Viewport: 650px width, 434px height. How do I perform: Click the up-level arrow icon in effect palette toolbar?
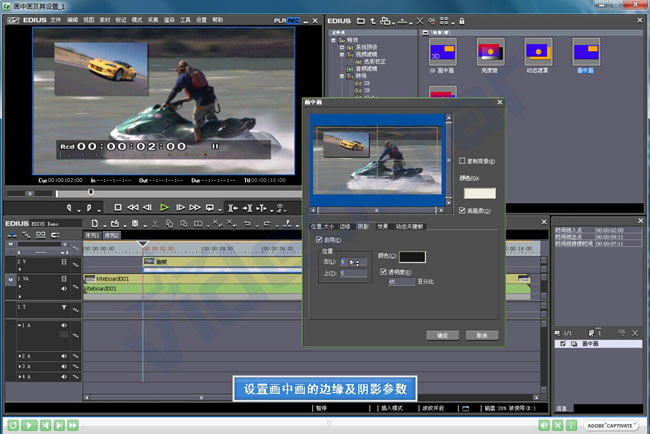coord(373,21)
